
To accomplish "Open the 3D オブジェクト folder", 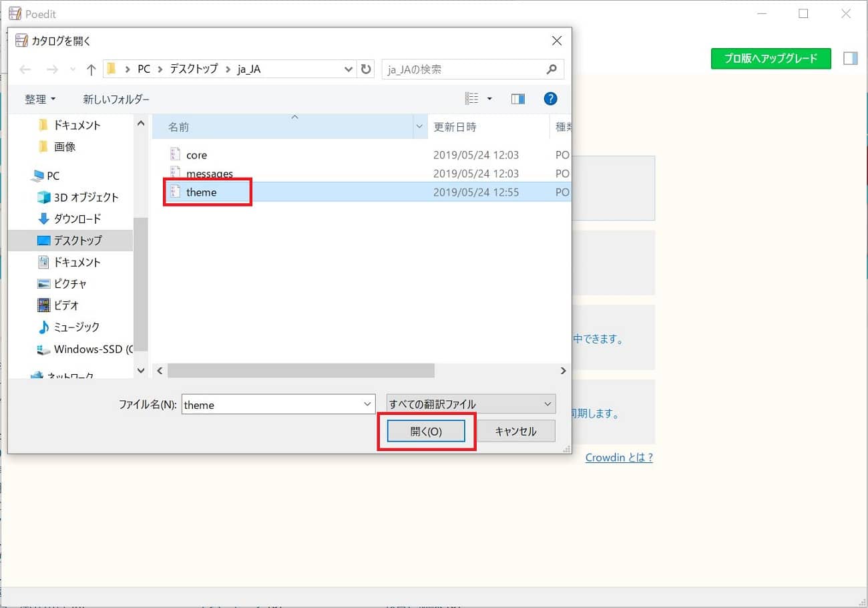I will tap(85, 197).
